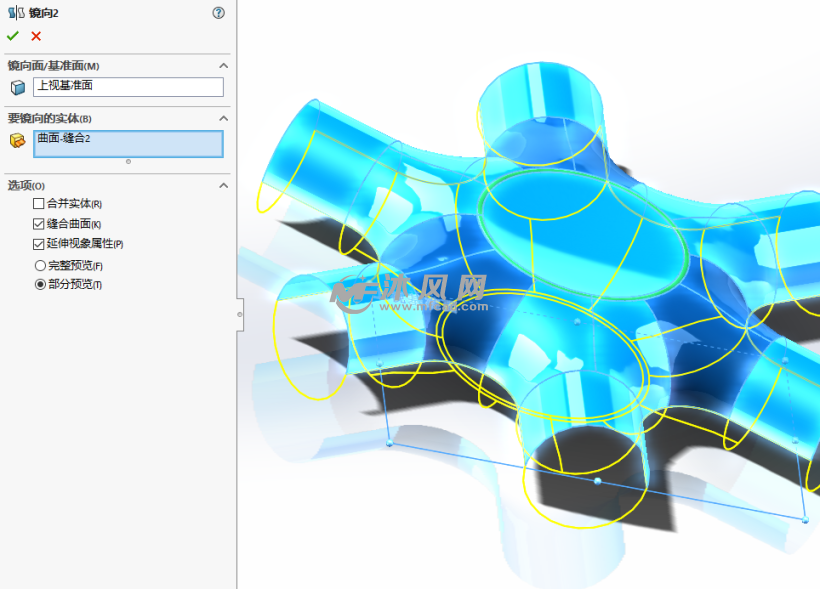The height and width of the screenshot is (589, 820).
Task: Enable the 合并实体 checkbox
Action: pyautogui.click(x=38, y=203)
